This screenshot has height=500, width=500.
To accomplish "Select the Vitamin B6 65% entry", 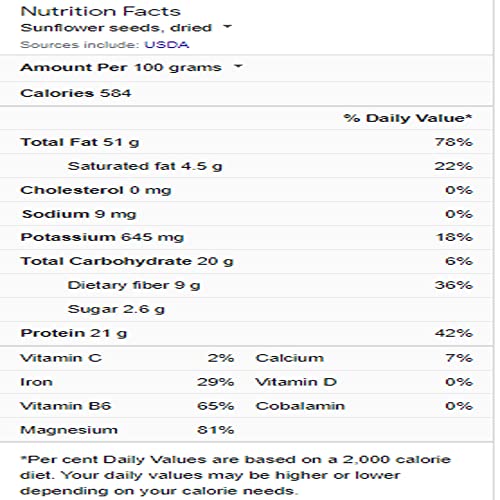I will tap(127, 406).
